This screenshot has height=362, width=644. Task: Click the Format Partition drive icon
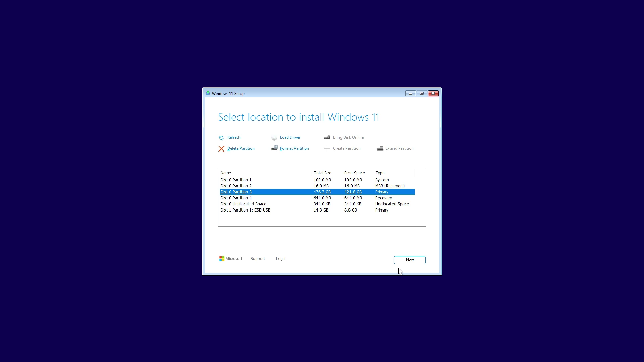tap(274, 148)
